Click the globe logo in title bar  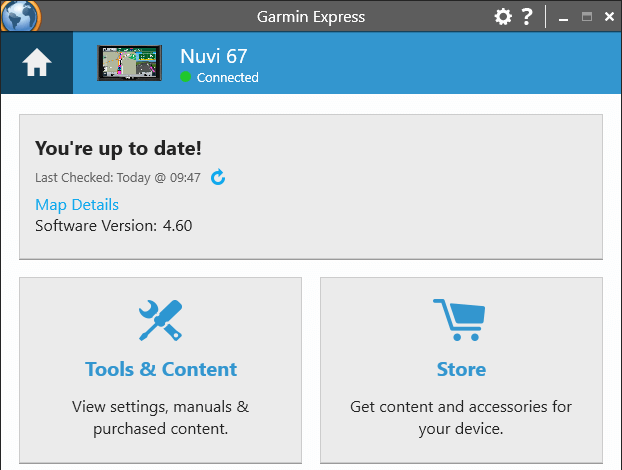coord(20,16)
